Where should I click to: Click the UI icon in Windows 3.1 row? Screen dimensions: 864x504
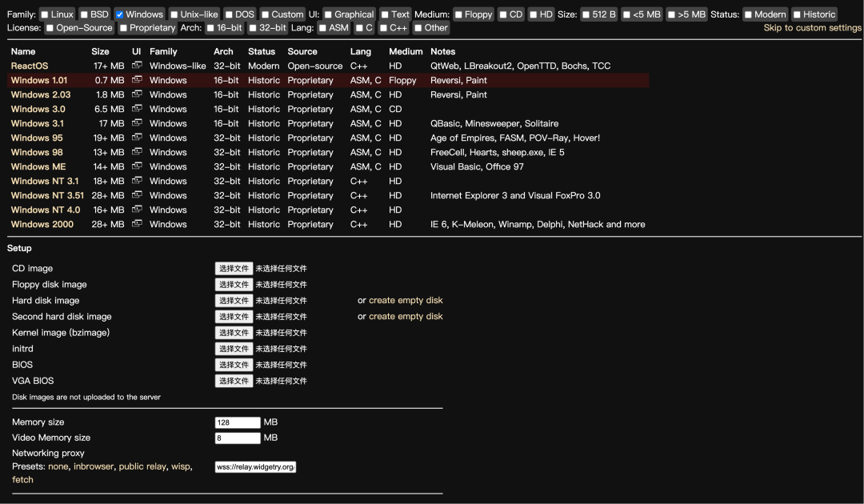coord(137,123)
